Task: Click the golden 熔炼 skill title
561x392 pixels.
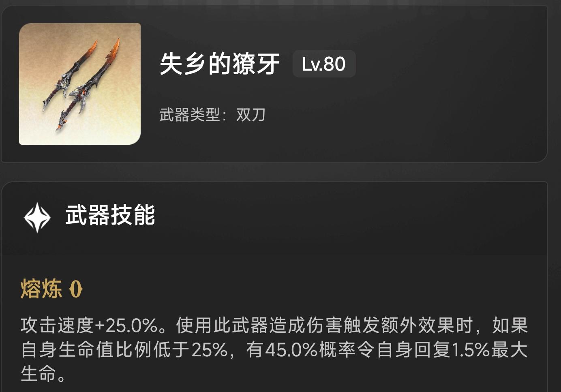Action: (x=41, y=289)
